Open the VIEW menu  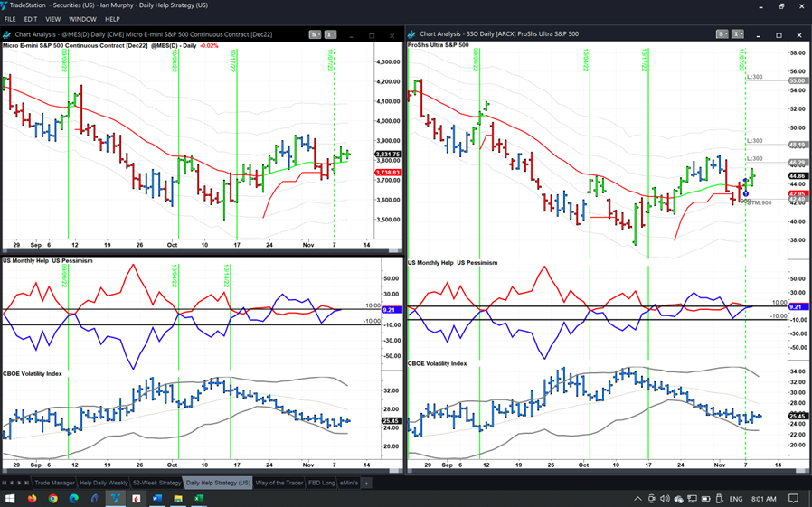(52, 19)
